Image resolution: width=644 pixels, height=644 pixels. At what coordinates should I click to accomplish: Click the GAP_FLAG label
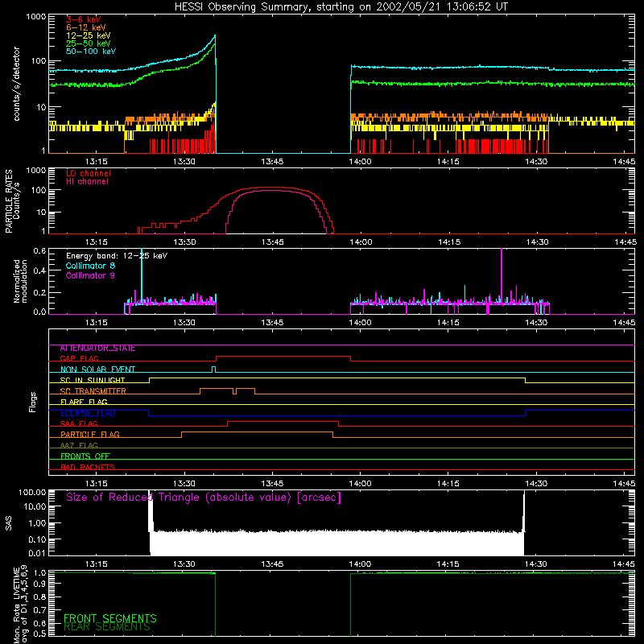click(79, 358)
